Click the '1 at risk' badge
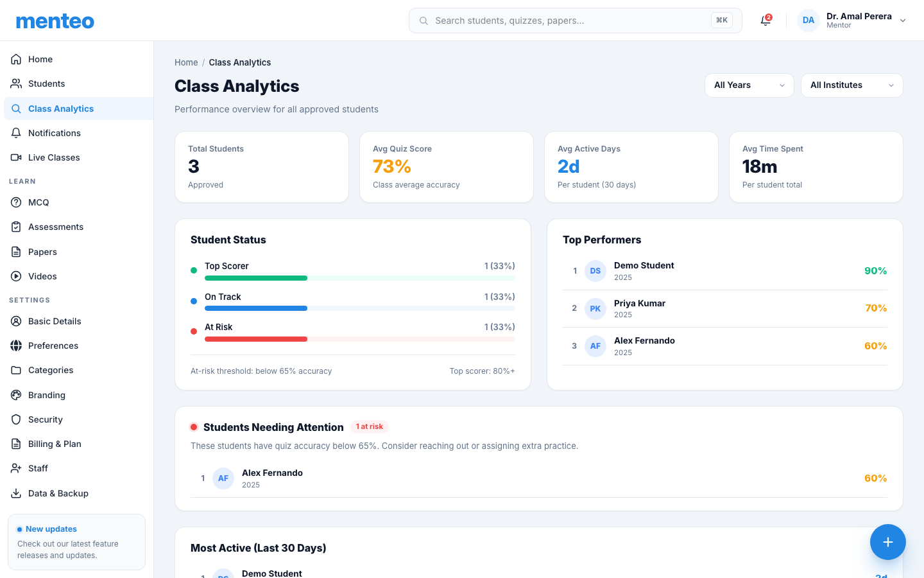Screen dimensions: 924x578 click(x=370, y=426)
